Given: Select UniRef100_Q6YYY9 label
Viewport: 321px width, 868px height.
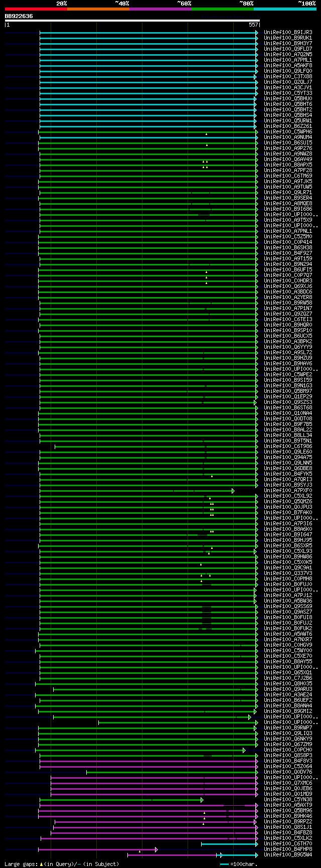Looking at the screenshot, I should [288, 347].
